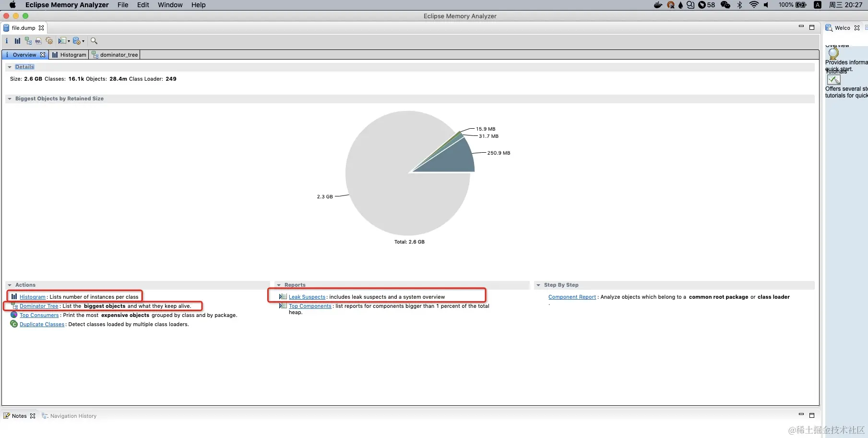
Task: Open the Leak Suspects report link
Action: pos(307,297)
